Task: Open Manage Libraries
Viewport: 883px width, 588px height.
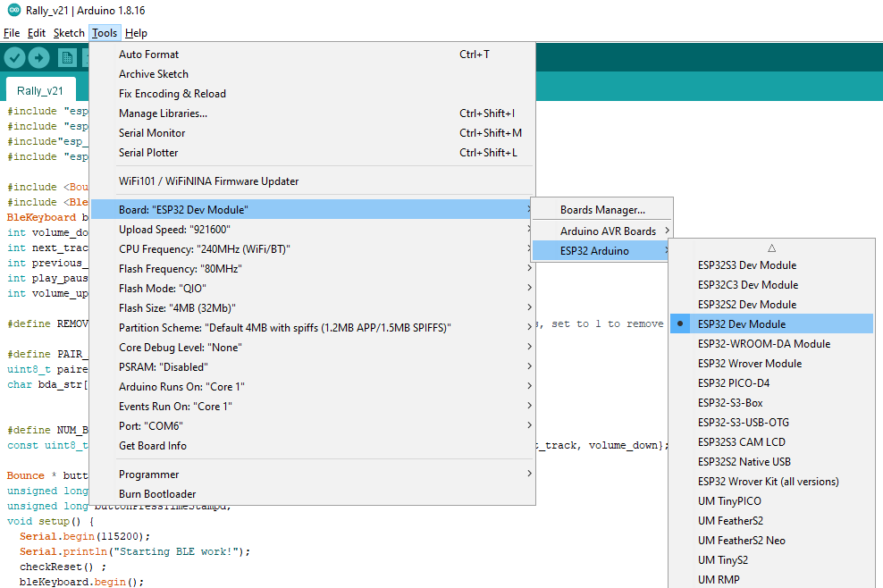Action: [313, 113]
